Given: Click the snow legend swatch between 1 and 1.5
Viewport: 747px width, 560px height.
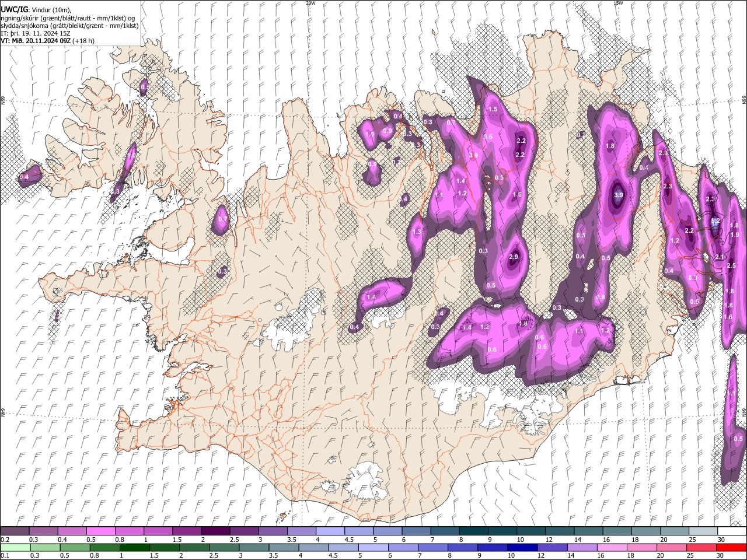Looking at the screenshot, I should click(158, 531).
